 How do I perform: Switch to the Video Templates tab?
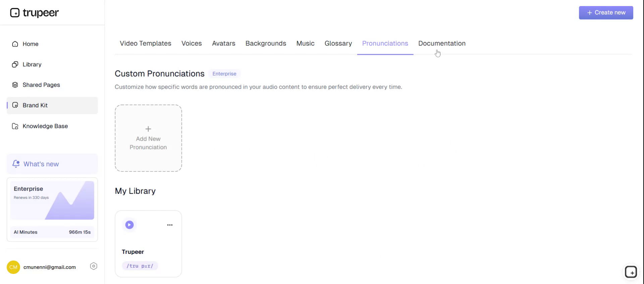(x=145, y=44)
